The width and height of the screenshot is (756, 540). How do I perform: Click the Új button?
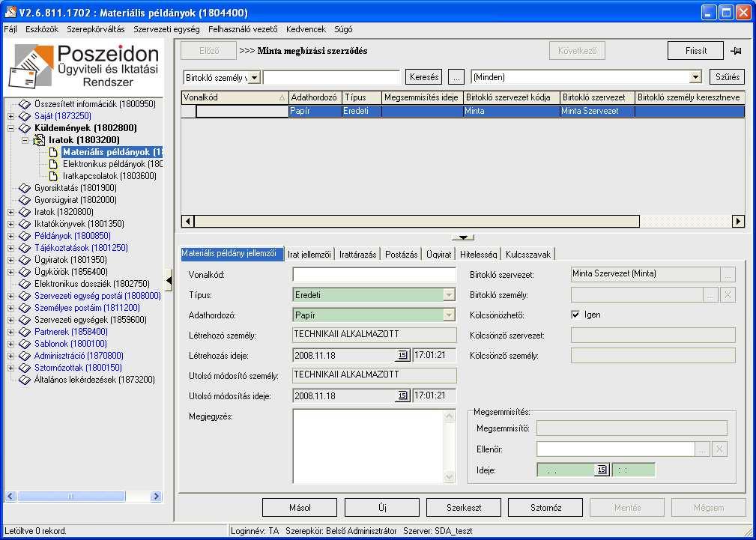click(382, 508)
